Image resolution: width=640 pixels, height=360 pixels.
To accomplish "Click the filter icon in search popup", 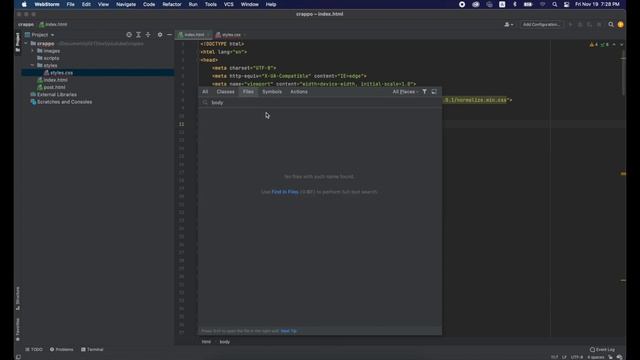I will (x=424, y=92).
